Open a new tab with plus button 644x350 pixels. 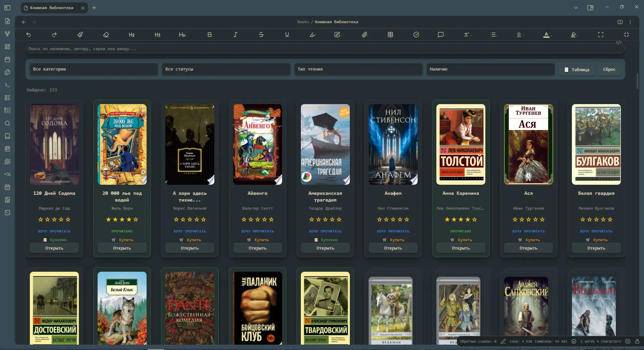94,8
